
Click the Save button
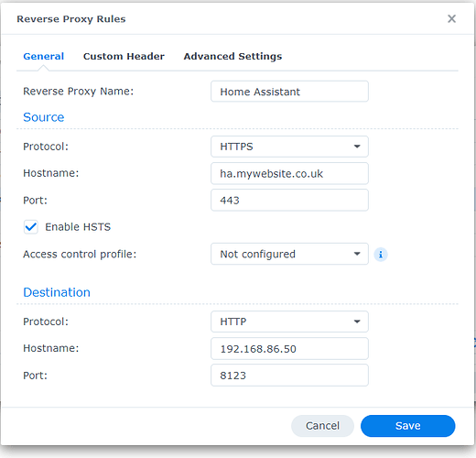point(408,426)
